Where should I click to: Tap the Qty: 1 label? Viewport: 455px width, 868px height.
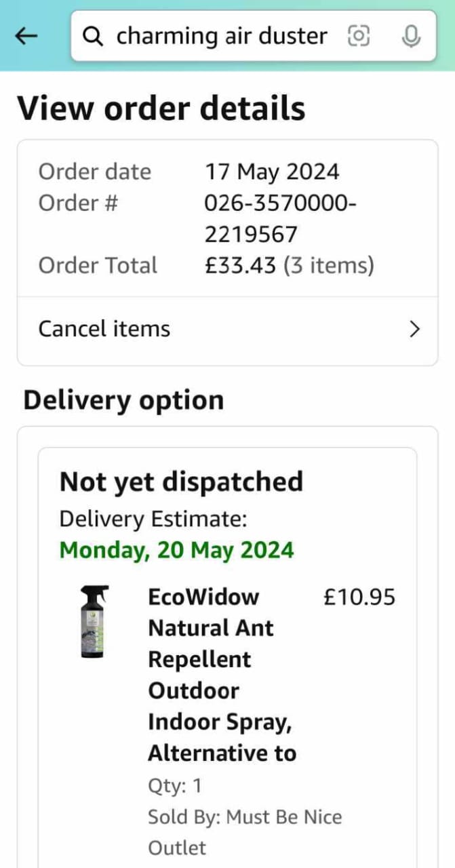(175, 787)
